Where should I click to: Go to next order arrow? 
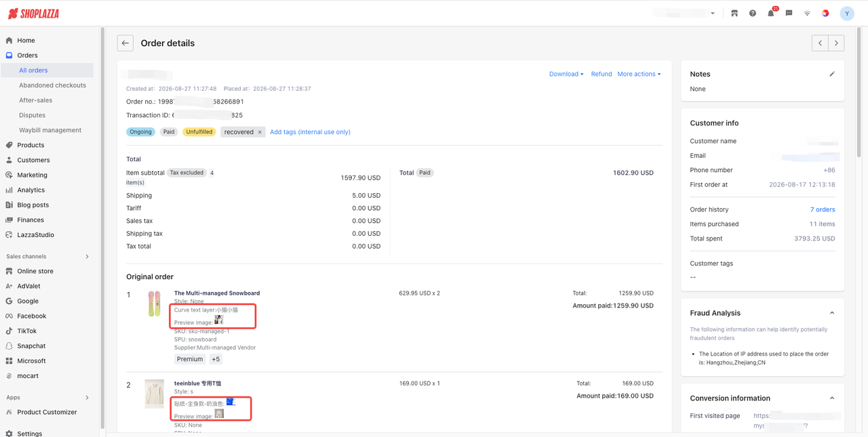tap(836, 43)
